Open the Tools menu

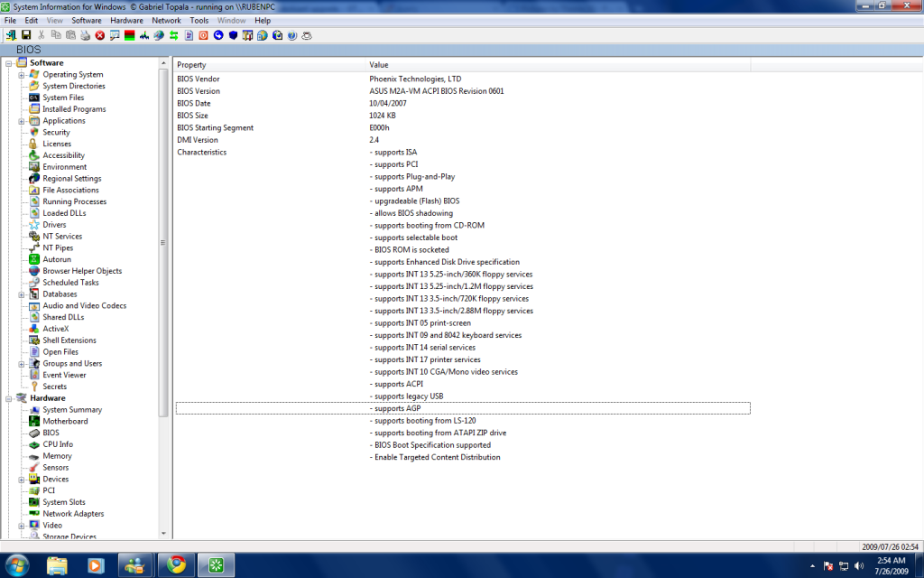pos(199,20)
